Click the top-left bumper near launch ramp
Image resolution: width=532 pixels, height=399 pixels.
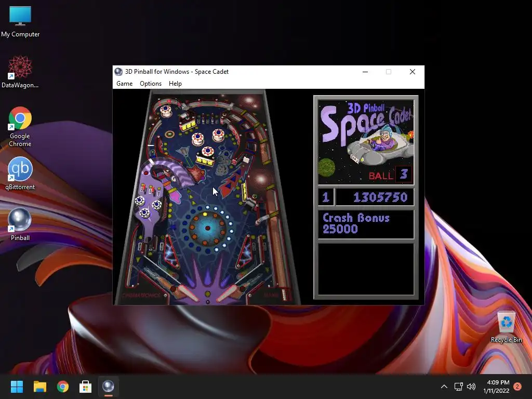(166, 111)
